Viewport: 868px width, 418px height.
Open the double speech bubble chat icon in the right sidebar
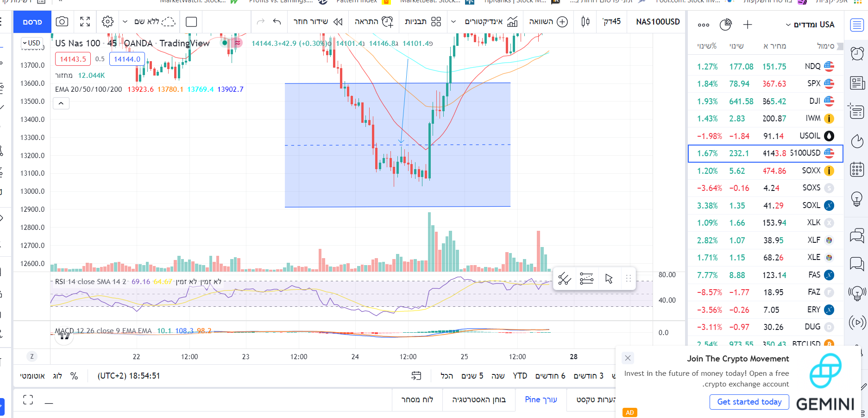tap(857, 236)
